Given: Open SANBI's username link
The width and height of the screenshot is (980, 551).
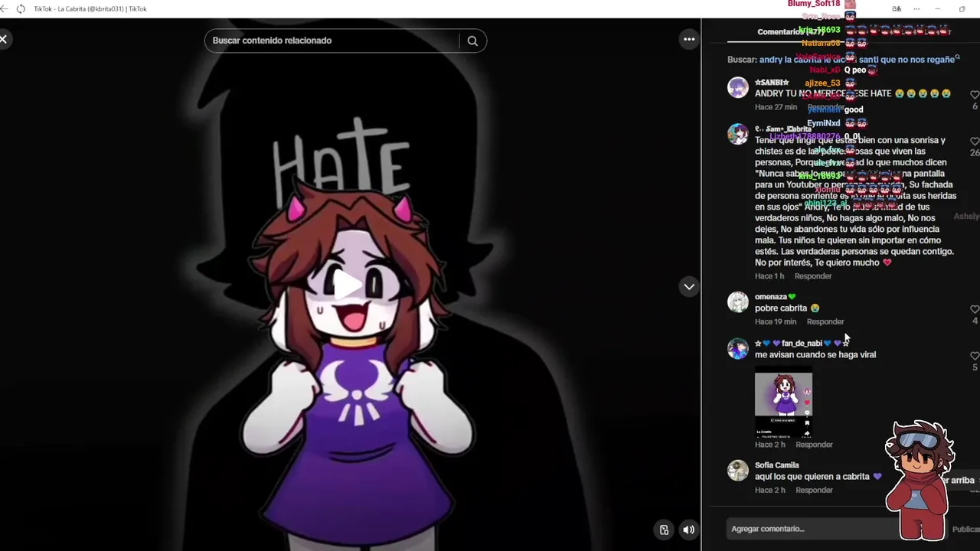Looking at the screenshot, I should tap(772, 83).
